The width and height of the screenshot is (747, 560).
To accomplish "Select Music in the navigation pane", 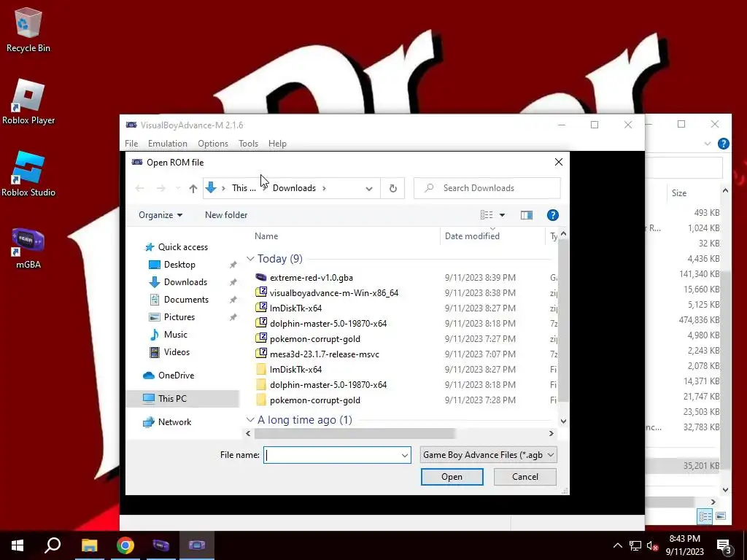I will pyautogui.click(x=175, y=335).
